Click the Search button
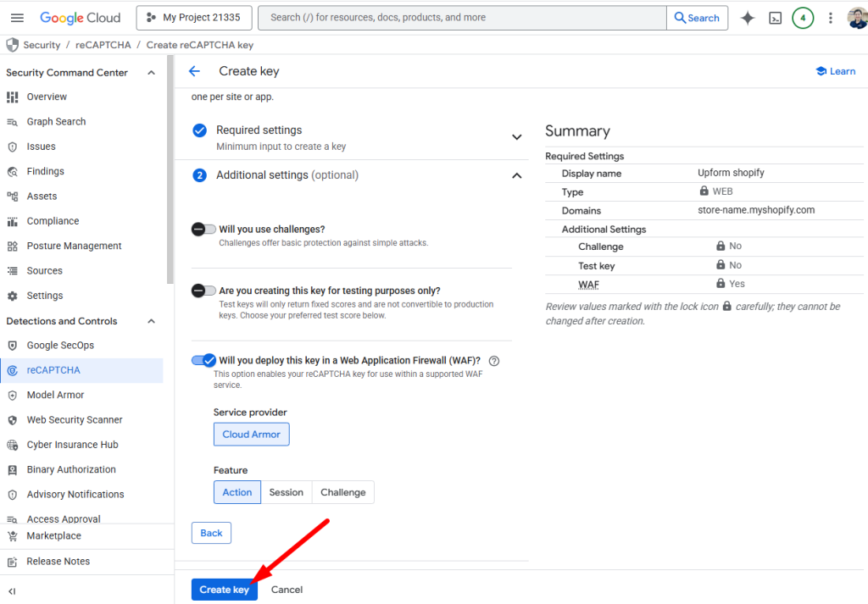868x604 pixels. [697, 18]
